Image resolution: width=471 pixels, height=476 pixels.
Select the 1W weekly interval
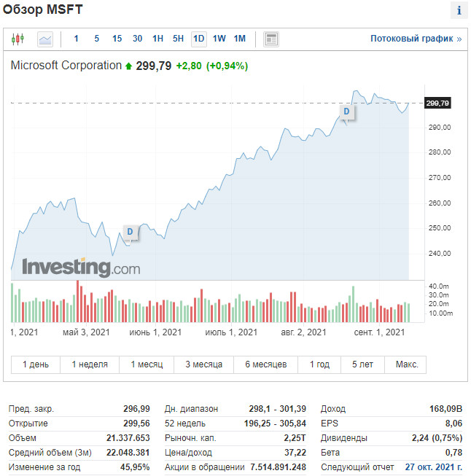[x=219, y=39]
